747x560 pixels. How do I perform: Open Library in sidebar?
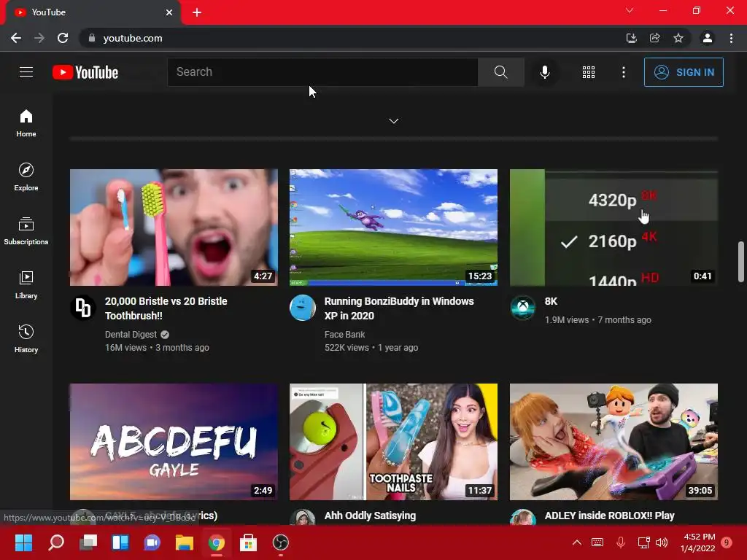(26, 284)
